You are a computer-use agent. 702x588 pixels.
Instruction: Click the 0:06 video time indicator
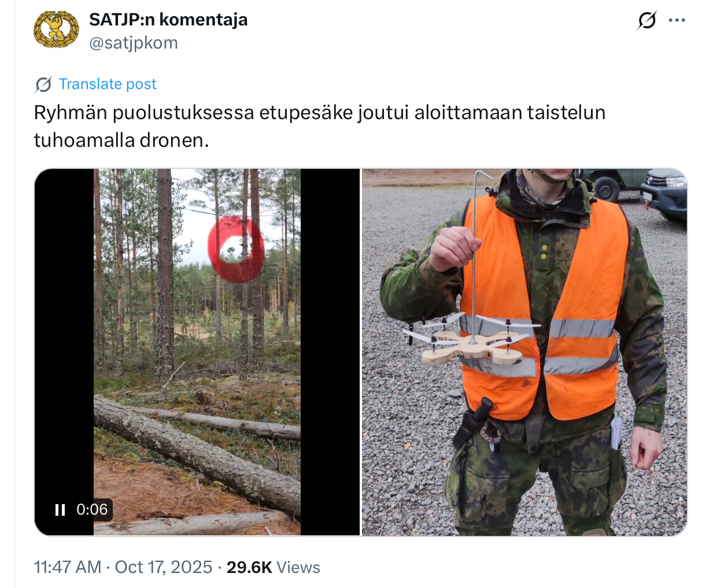[93, 509]
